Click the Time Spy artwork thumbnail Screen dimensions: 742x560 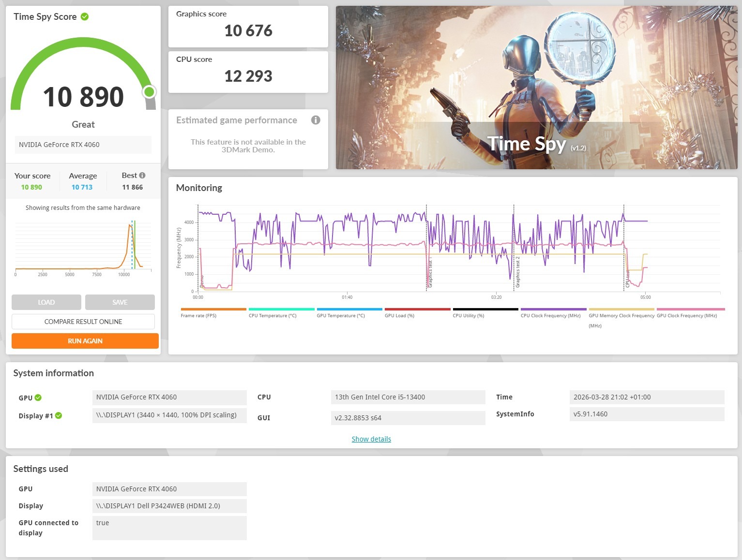(x=537, y=88)
